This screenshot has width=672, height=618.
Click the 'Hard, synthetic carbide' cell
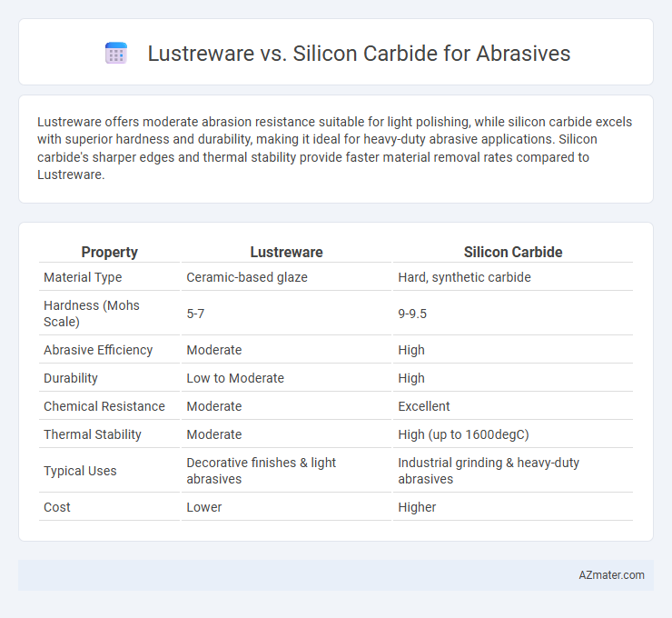pyautogui.click(x=464, y=277)
